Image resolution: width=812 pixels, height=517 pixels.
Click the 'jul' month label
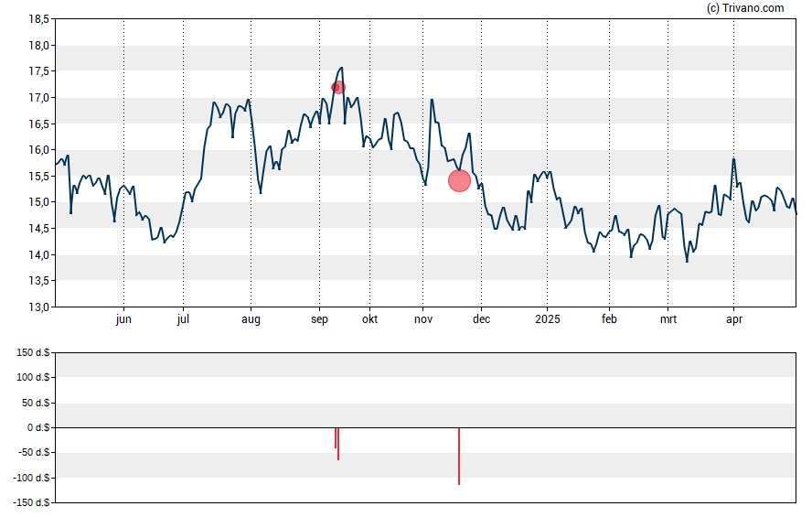point(183,319)
